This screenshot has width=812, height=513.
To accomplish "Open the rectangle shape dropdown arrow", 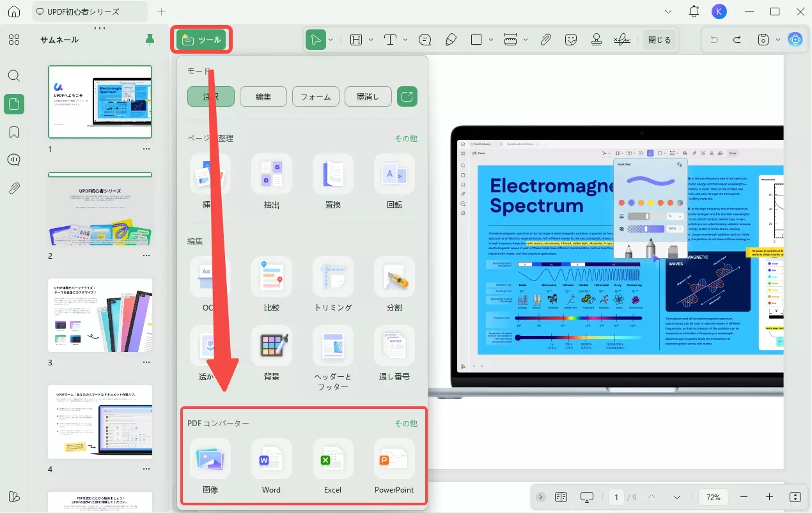I will pyautogui.click(x=490, y=40).
